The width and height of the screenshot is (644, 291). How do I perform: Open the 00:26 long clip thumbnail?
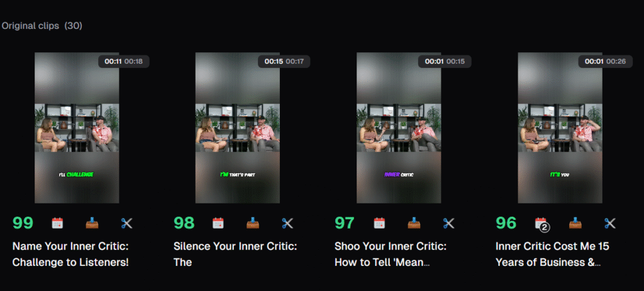point(560,128)
